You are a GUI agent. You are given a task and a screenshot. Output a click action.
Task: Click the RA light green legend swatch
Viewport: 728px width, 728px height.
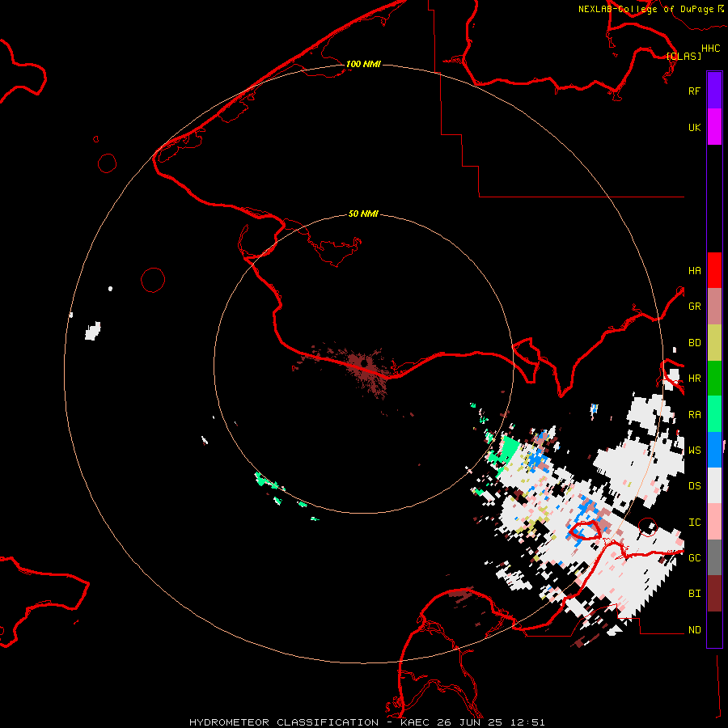click(x=714, y=414)
